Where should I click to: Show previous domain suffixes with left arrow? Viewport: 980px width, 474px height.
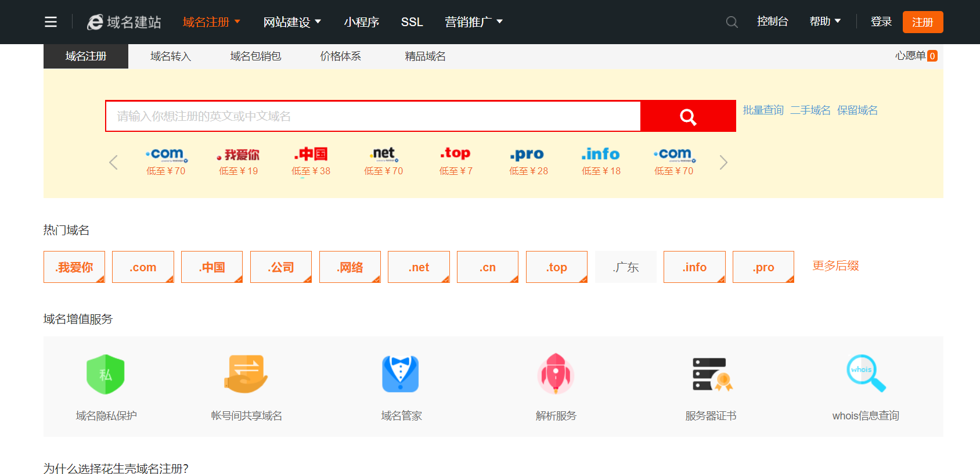click(113, 163)
